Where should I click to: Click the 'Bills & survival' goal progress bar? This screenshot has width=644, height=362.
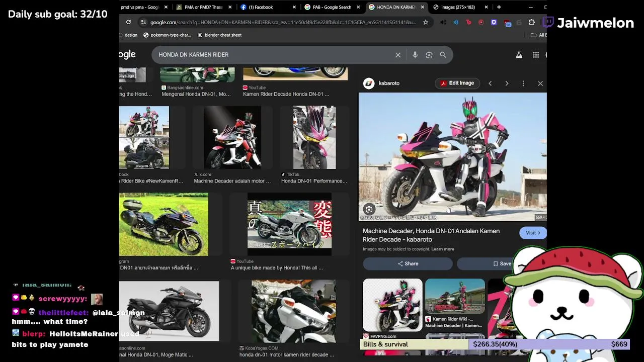495,344
